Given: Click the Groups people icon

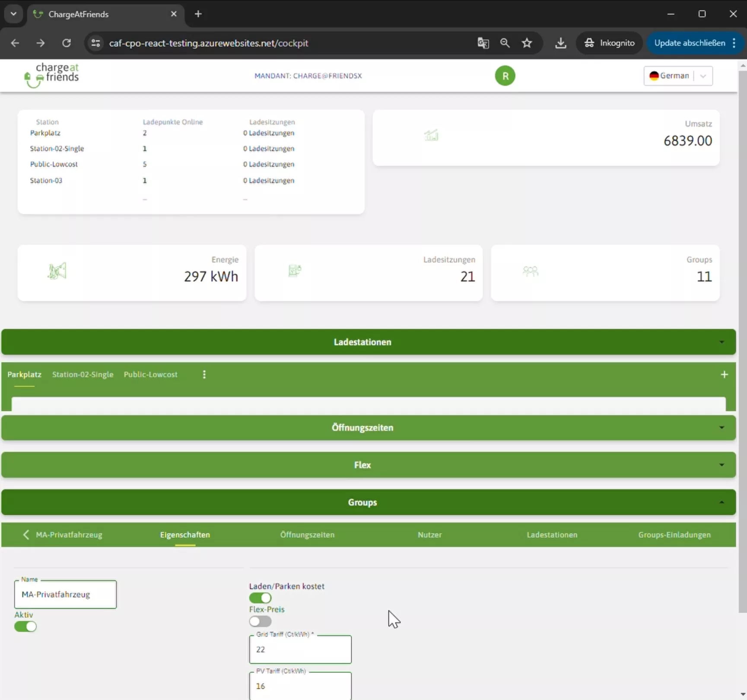Looking at the screenshot, I should pos(530,271).
